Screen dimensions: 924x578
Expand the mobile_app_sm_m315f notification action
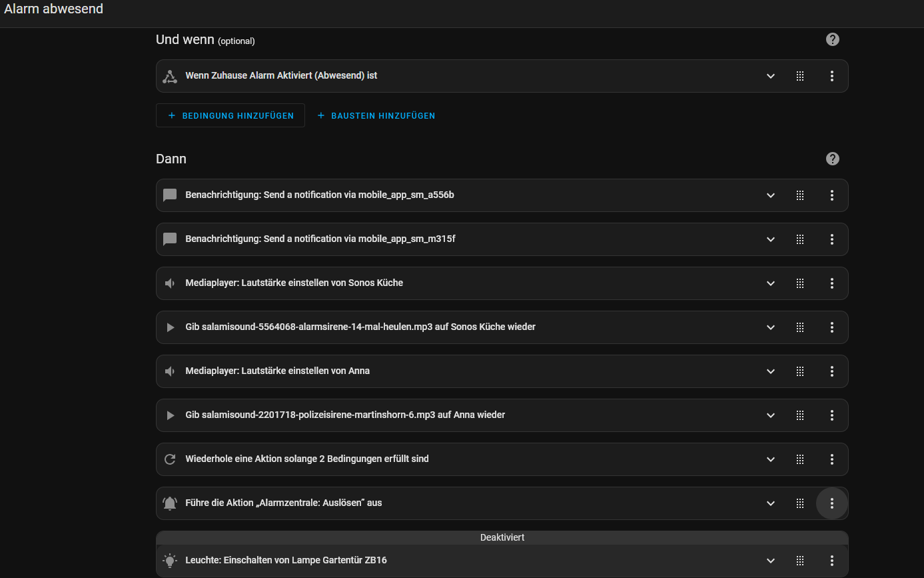click(x=771, y=239)
